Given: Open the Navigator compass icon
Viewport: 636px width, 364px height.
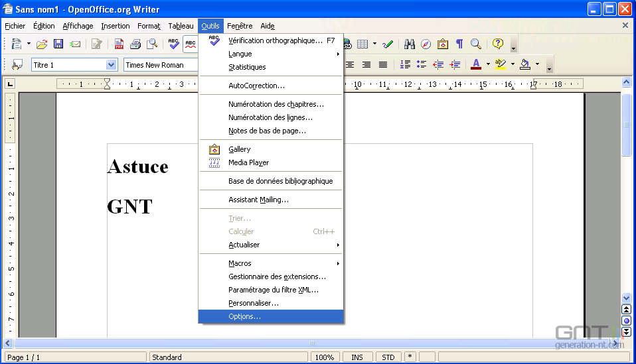Looking at the screenshot, I should tap(426, 44).
